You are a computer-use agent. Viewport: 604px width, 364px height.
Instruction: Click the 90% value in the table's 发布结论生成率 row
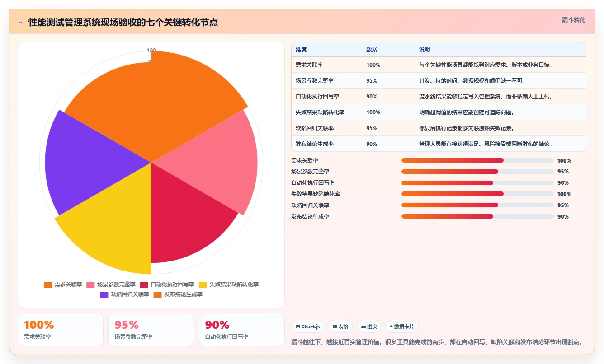click(x=372, y=144)
